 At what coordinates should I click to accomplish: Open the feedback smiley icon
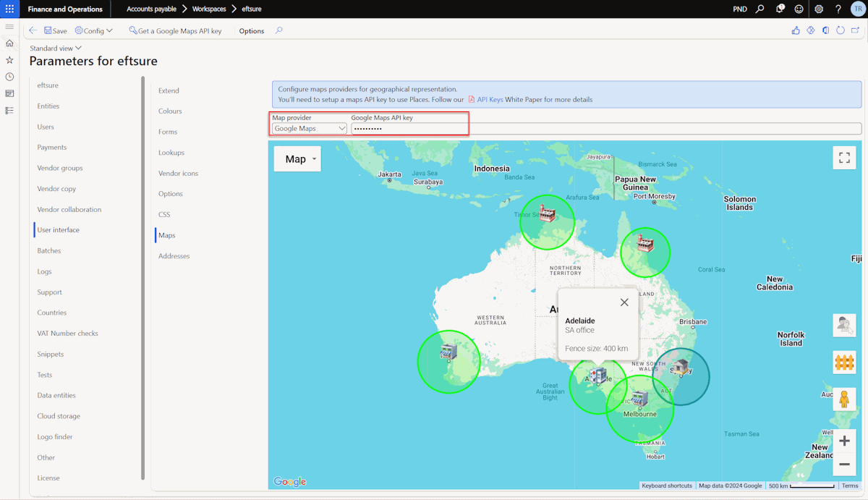[799, 9]
